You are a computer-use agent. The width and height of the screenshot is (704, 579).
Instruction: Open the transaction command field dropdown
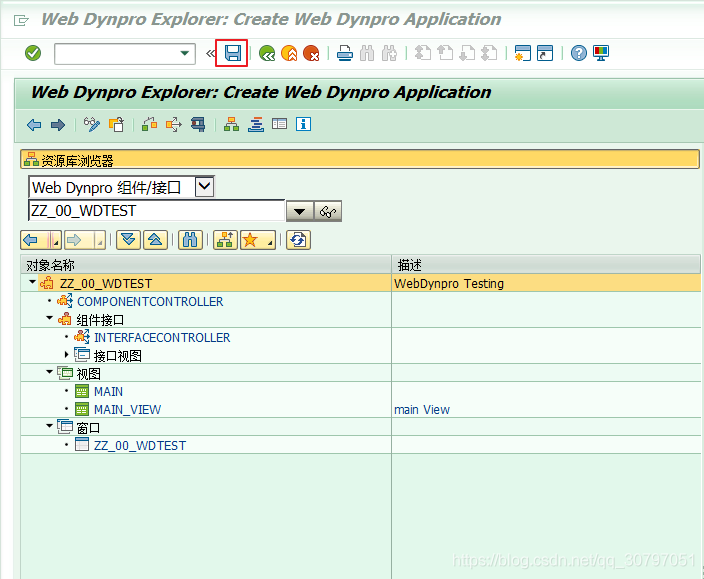pos(185,54)
